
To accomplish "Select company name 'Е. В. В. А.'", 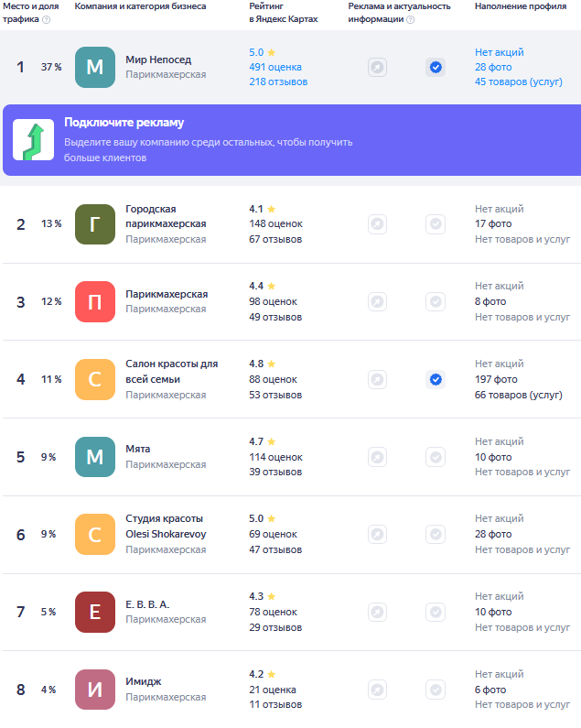I will coord(147,604).
